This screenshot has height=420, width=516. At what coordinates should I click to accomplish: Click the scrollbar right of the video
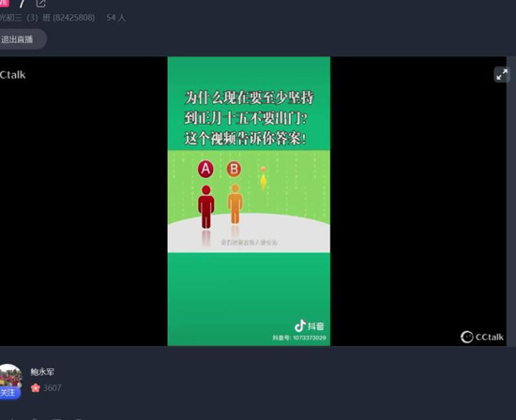(x=511, y=202)
